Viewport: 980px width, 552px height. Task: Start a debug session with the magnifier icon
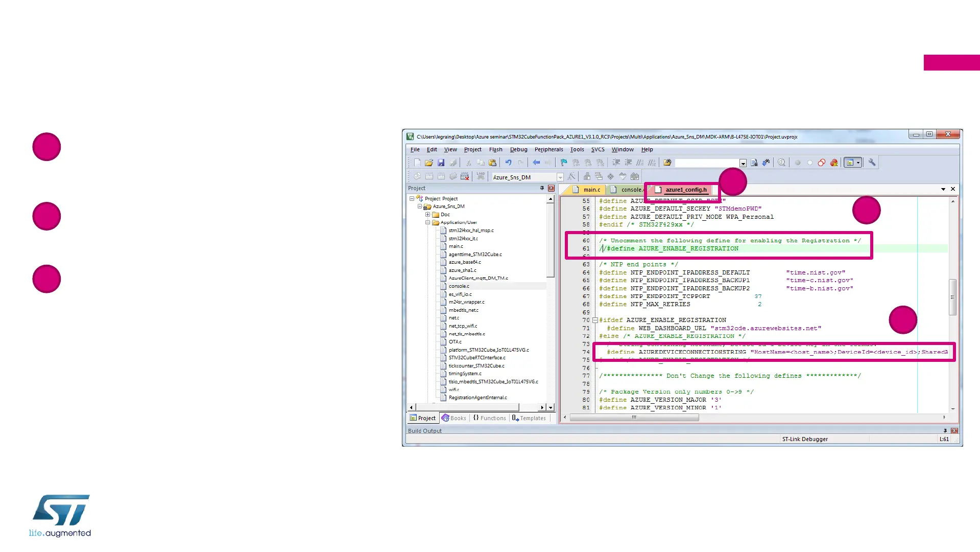[781, 163]
